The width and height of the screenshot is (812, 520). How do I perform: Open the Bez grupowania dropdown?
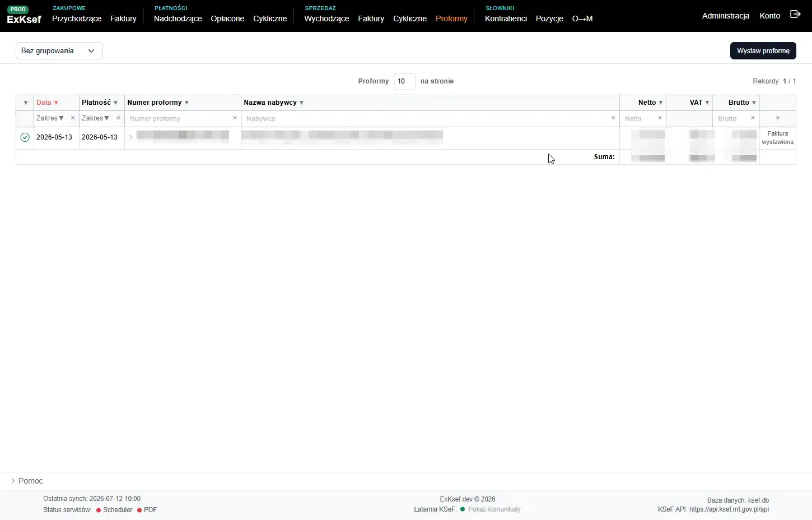pos(59,51)
